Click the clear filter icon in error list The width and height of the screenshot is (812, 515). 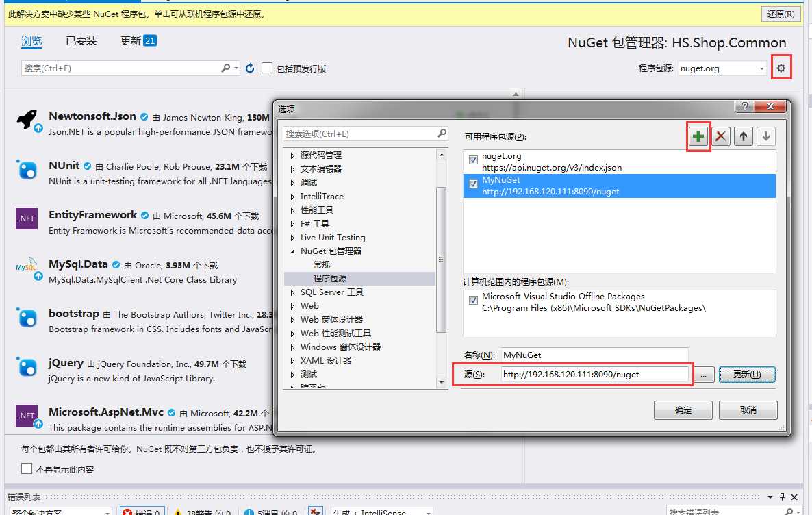point(315,512)
